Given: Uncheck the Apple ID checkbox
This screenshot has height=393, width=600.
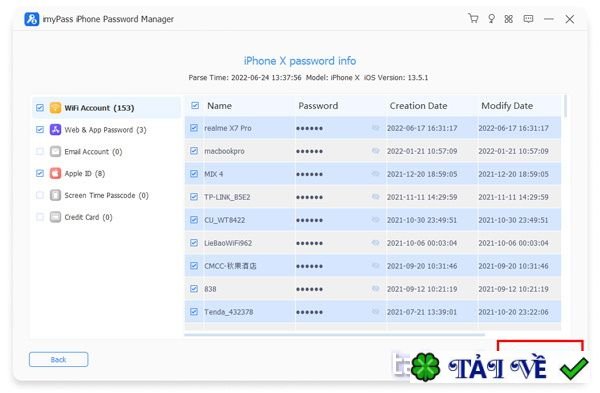Looking at the screenshot, I should click(40, 173).
